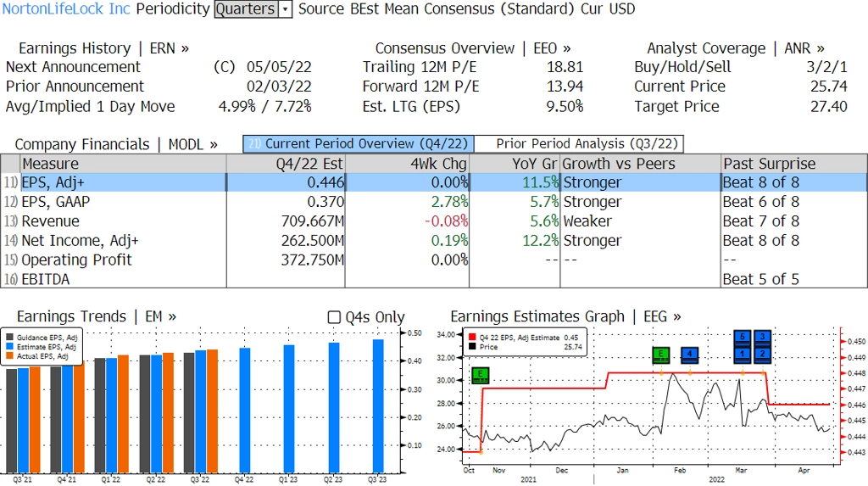Click the YoY Gr column header

pos(515,164)
